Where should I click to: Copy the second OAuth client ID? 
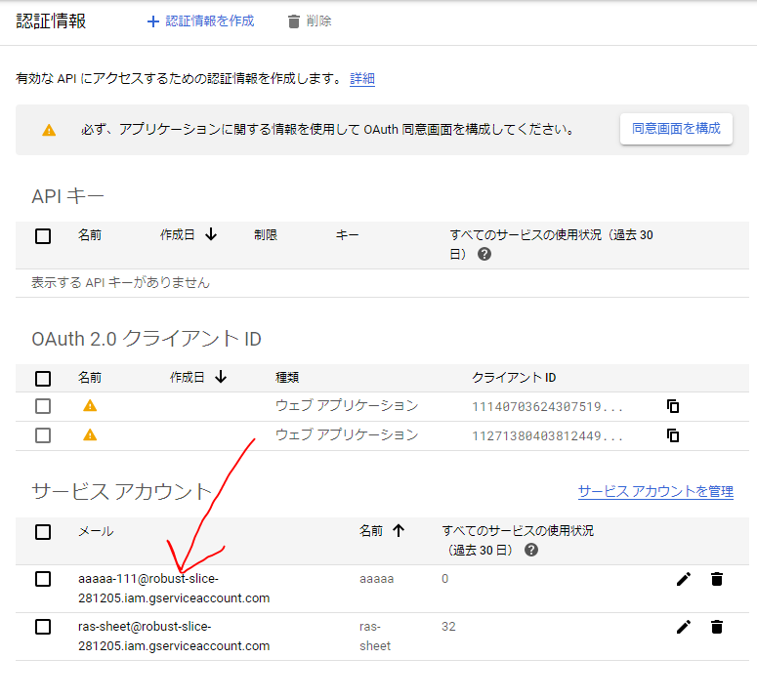pyautogui.click(x=672, y=435)
